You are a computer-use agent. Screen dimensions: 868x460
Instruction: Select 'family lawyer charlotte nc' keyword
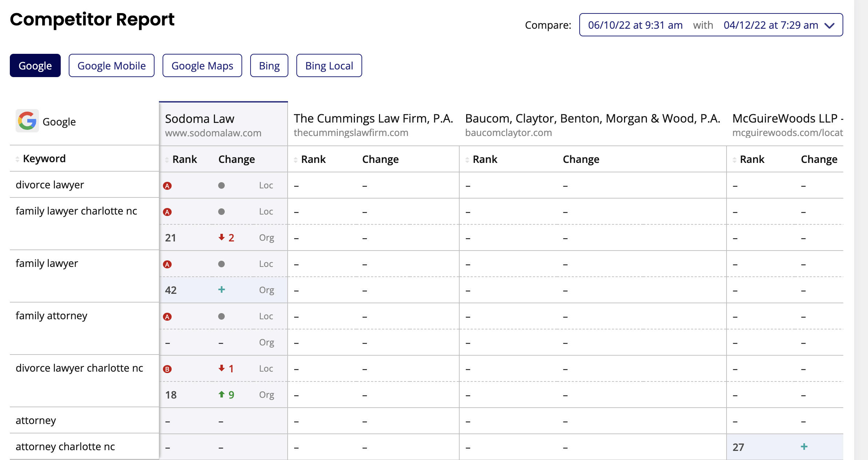76,211
